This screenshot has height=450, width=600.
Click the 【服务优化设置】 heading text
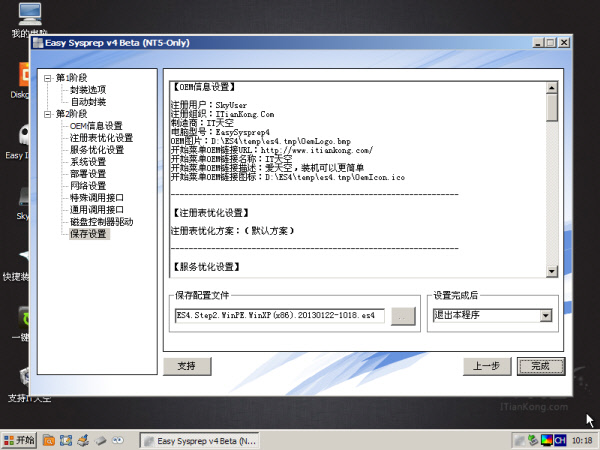[206, 267]
